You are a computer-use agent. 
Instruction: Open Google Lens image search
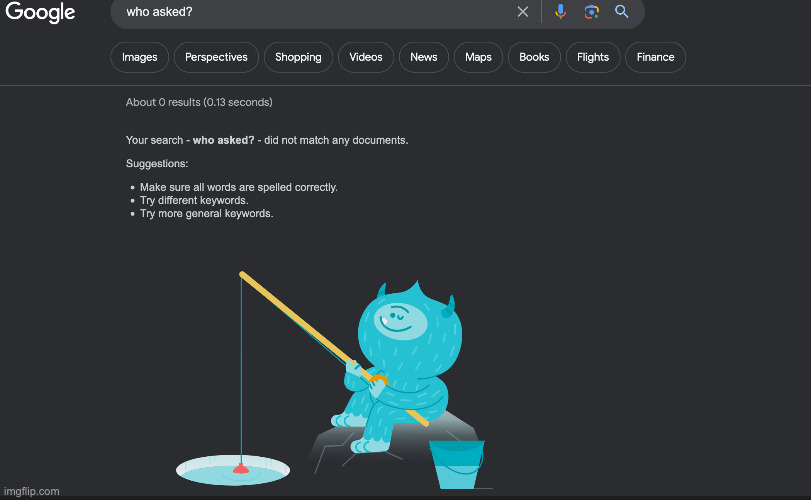(x=591, y=12)
